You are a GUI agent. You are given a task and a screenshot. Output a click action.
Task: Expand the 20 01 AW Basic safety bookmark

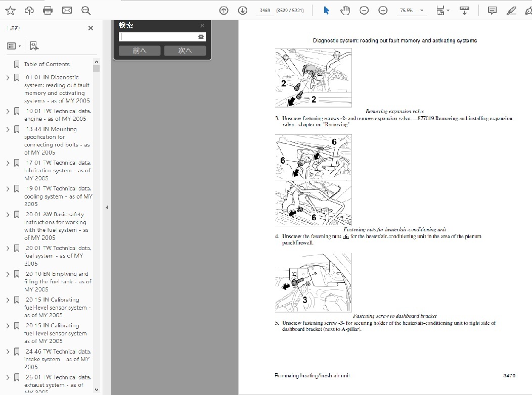tap(8, 215)
